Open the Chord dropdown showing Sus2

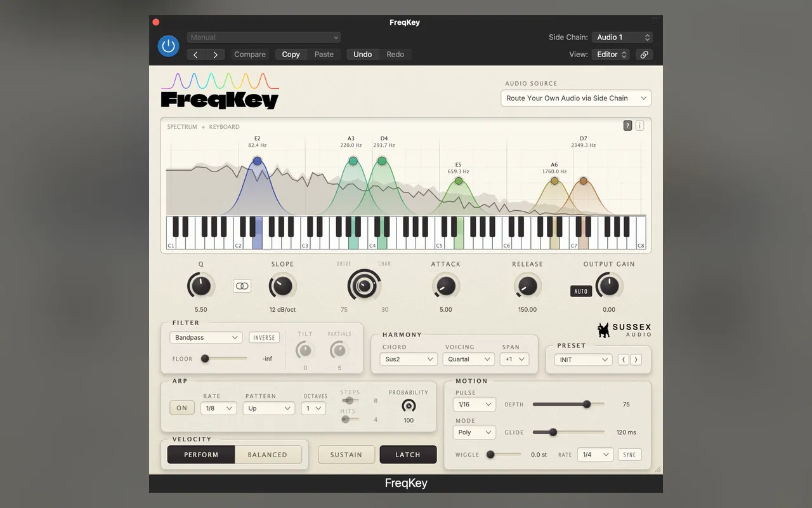pyautogui.click(x=409, y=359)
